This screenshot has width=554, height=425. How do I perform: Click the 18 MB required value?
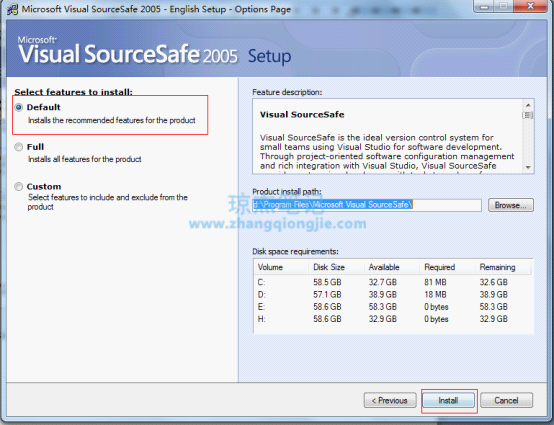(x=435, y=294)
